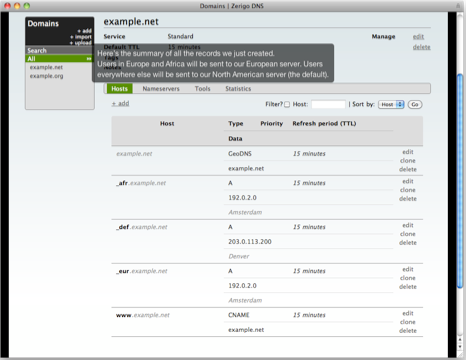Click the www.example.net host name
This screenshot has height=360, width=466.
143,315
